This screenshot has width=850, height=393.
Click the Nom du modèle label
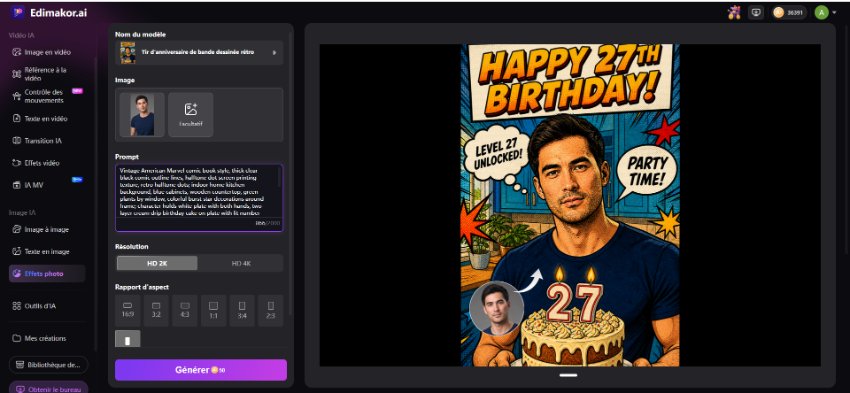coord(140,35)
